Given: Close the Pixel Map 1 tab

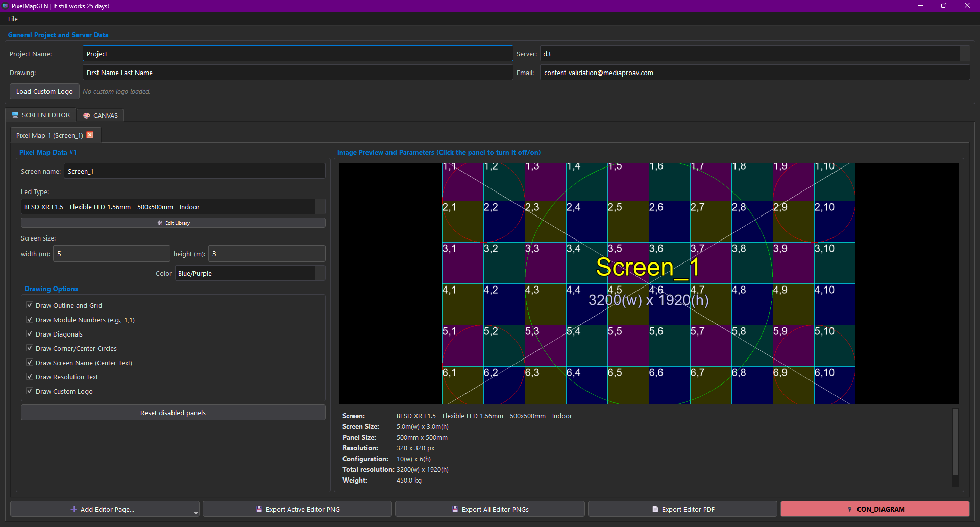Looking at the screenshot, I should click(90, 135).
